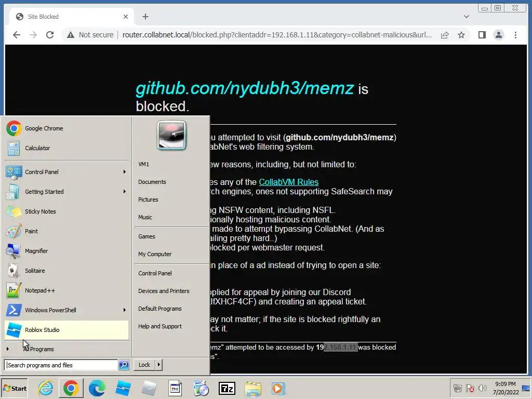Launch Calculator from Start menu
The image size is (532, 399).
(x=66, y=148)
